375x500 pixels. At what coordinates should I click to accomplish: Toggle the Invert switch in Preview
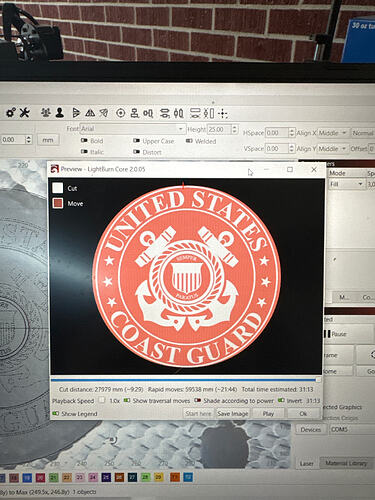pyautogui.click(x=281, y=400)
